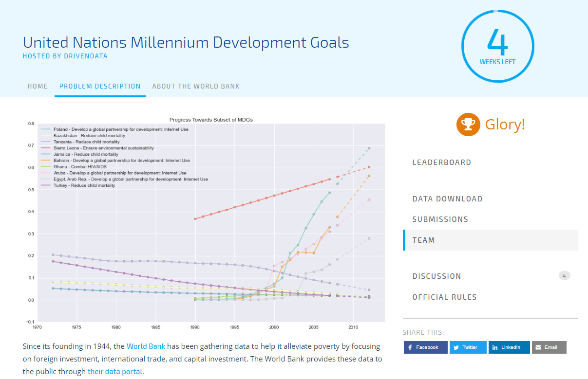Click the Facebook f icon
588x379 pixels.
click(x=410, y=347)
